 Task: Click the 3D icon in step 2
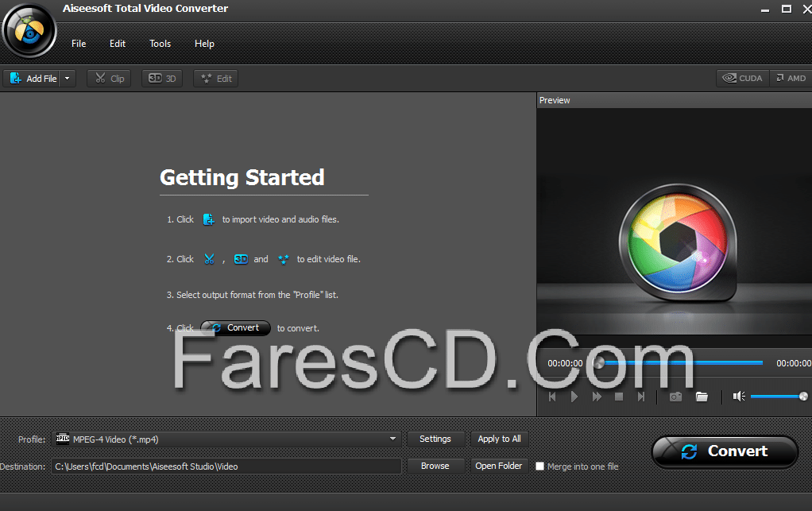coord(241,259)
